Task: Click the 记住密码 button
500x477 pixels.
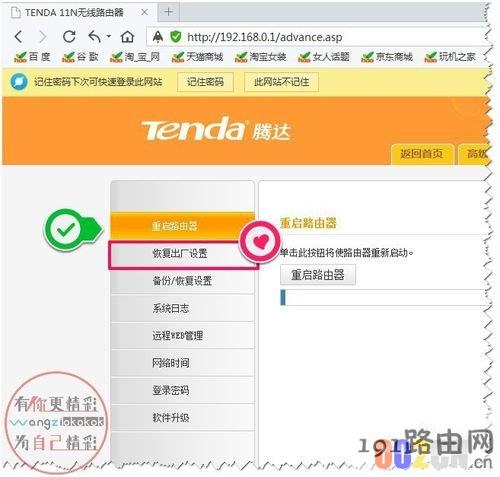Action: click(x=205, y=82)
